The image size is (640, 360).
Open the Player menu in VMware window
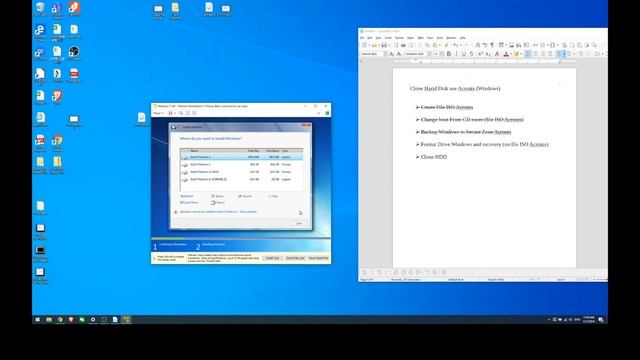[158, 113]
